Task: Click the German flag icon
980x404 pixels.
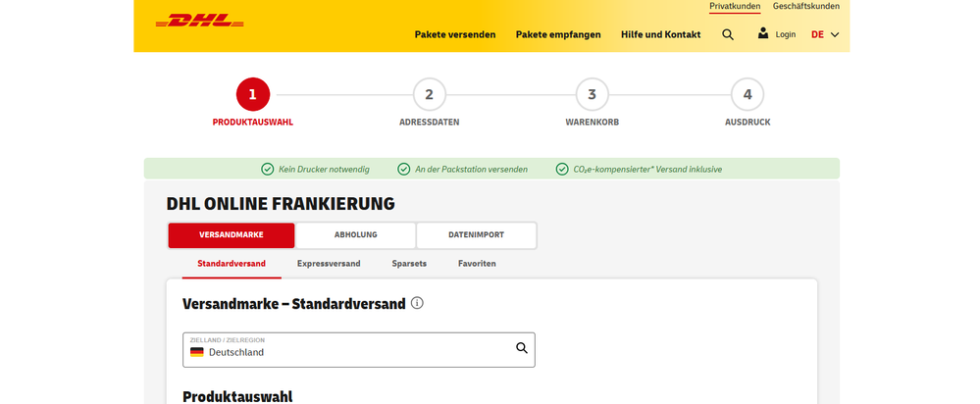Action: [x=197, y=352]
